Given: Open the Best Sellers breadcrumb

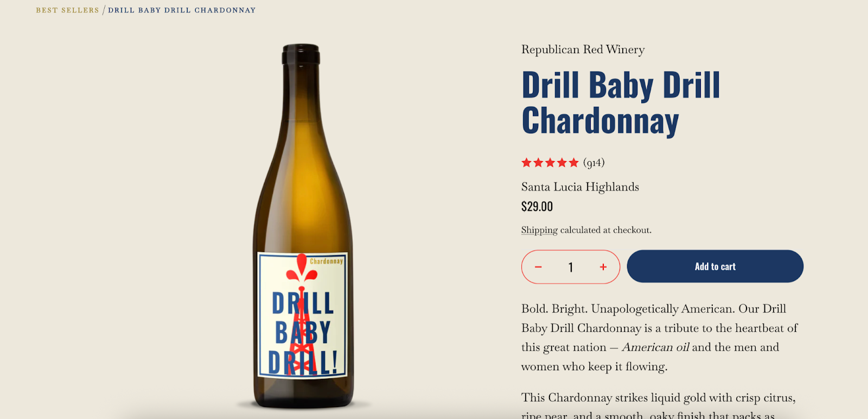Looking at the screenshot, I should pos(68,10).
